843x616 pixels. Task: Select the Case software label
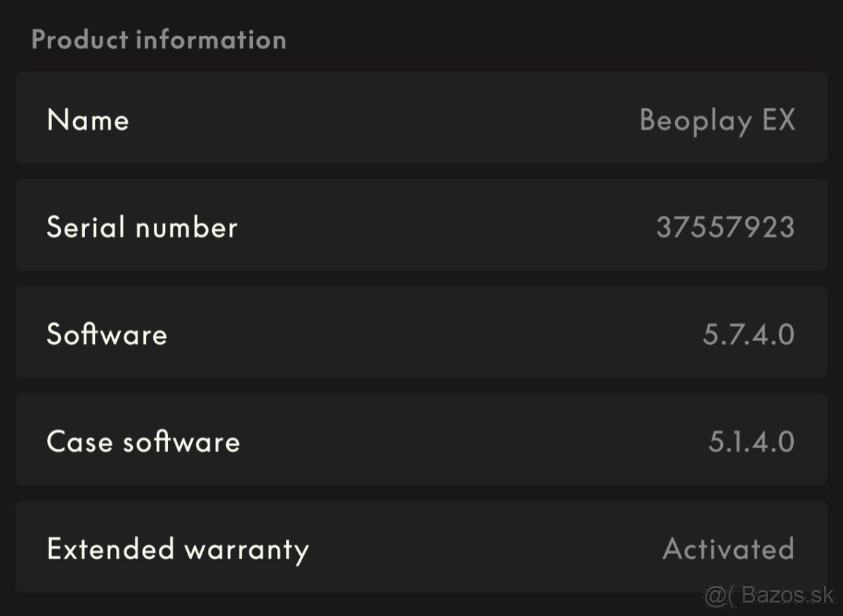pyautogui.click(x=143, y=441)
